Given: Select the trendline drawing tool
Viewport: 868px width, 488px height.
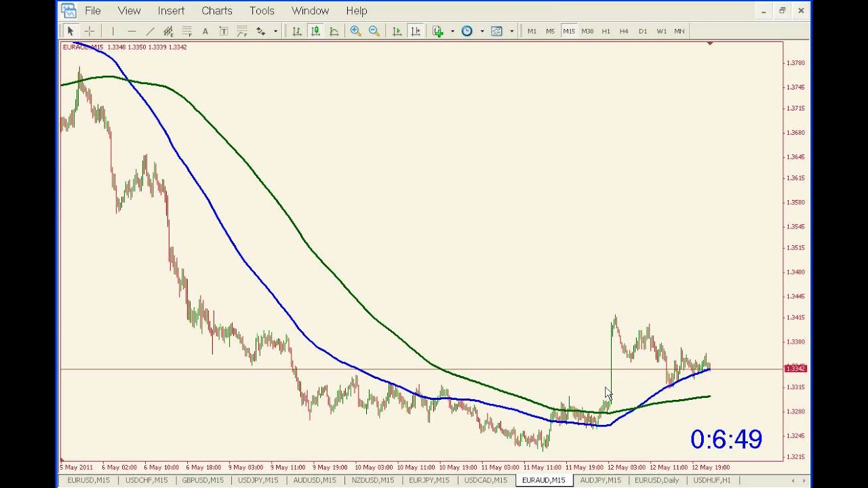Looking at the screenshot, I should point(150,31).
